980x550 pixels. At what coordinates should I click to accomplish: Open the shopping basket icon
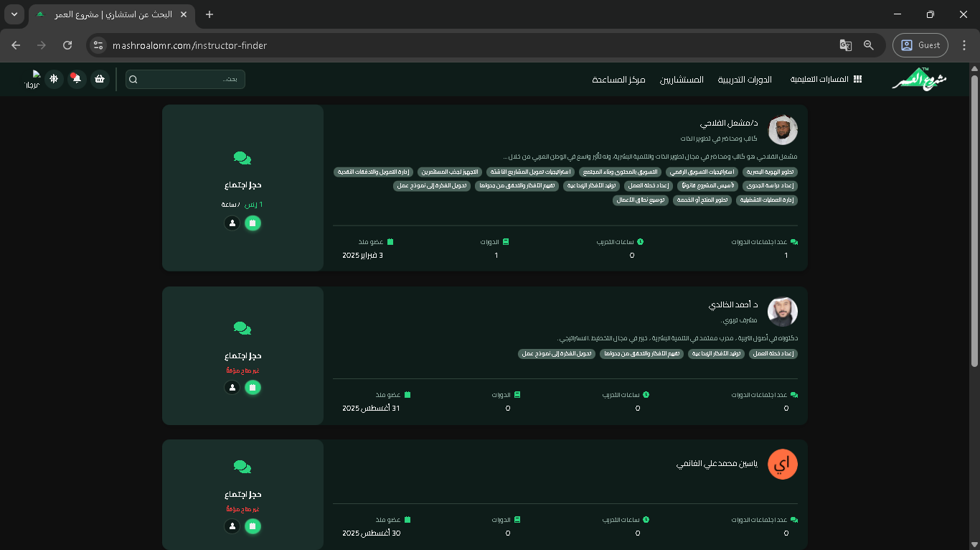pyautogui.click(x=100, y=79)
